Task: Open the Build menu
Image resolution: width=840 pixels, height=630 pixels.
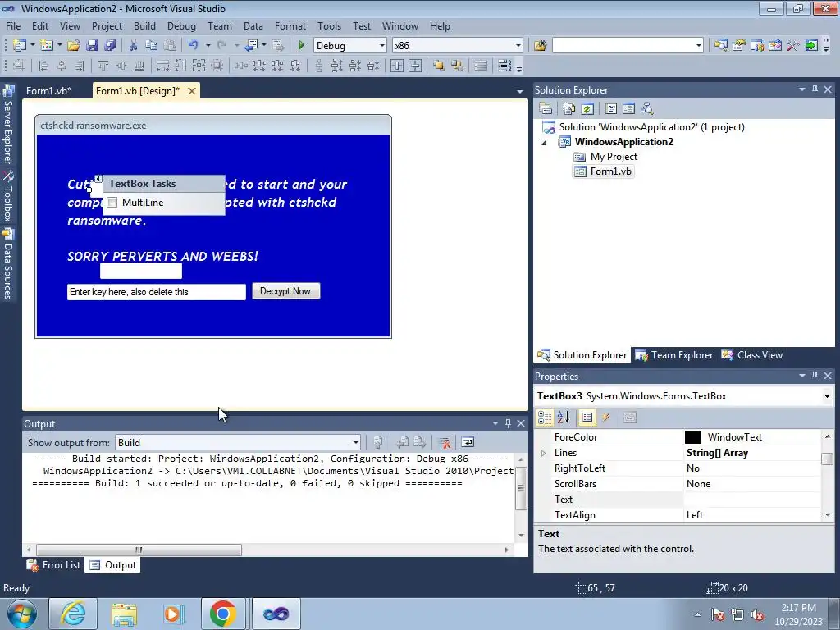Action: point(144,26)
